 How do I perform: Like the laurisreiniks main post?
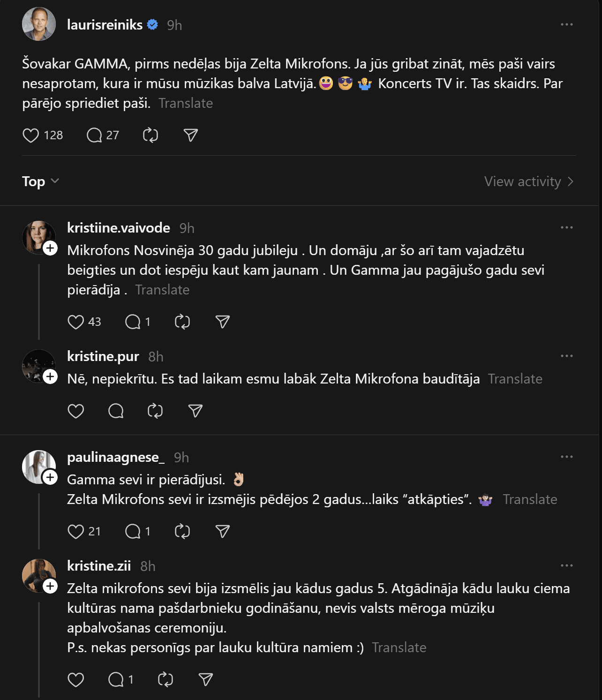[x=31, y=135]
